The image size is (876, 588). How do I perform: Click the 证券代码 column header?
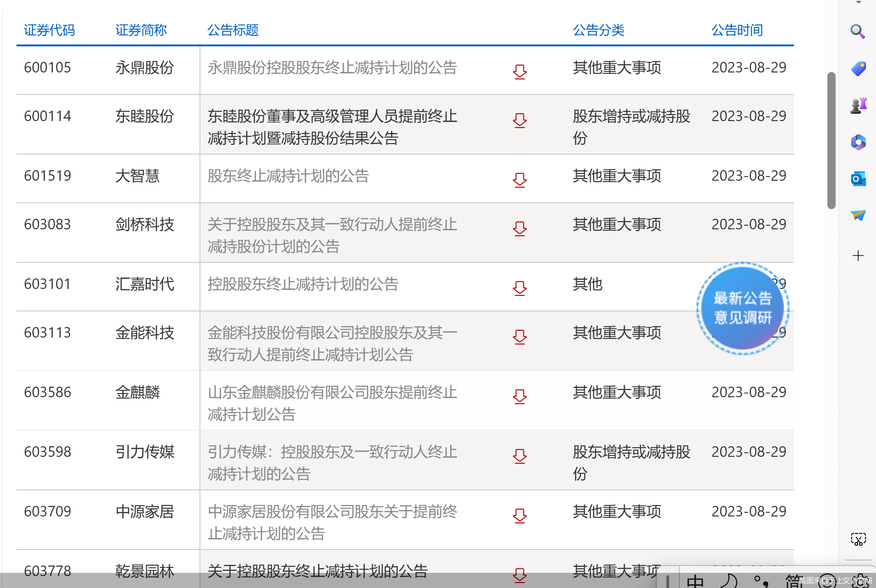pos(49,30)
